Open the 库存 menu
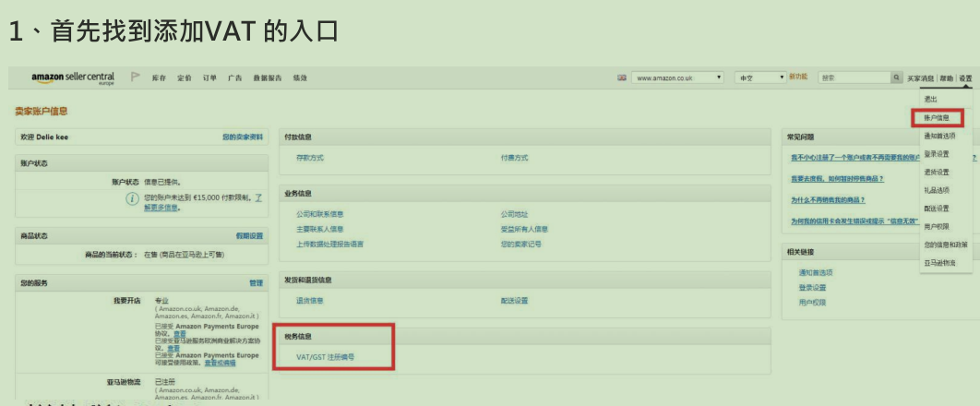 tap(159, 78)
